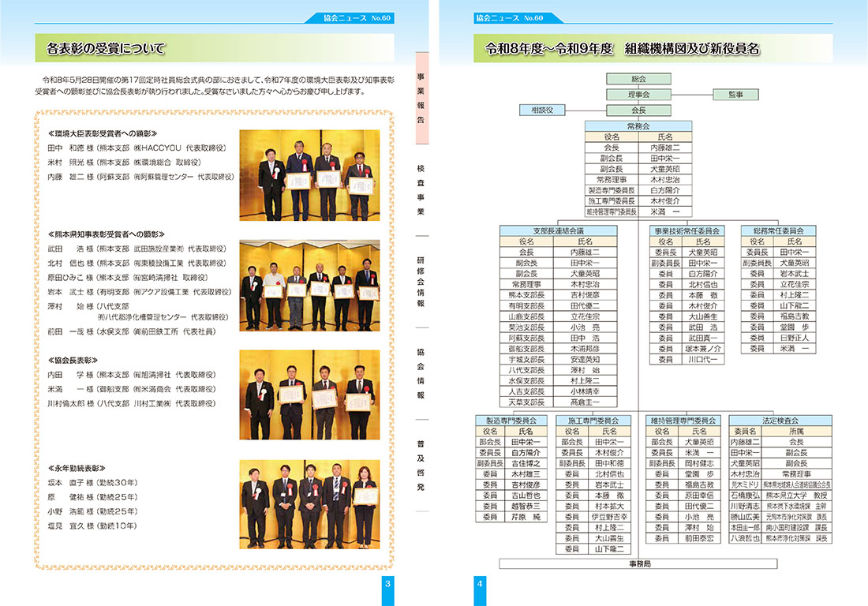Click the 施工専門委員会 table header
This screenshot has width=868, height=606.
(593, 421)
